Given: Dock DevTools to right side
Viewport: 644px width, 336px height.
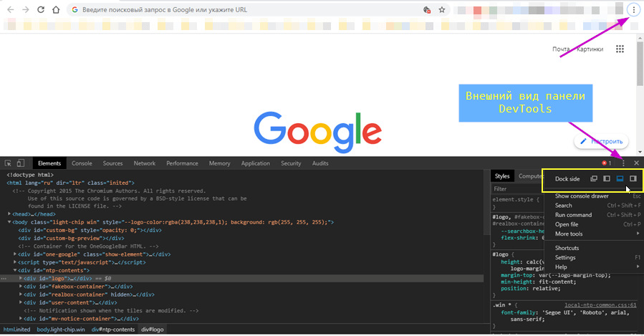Looking at the screenshot, I should click(633, 178).
